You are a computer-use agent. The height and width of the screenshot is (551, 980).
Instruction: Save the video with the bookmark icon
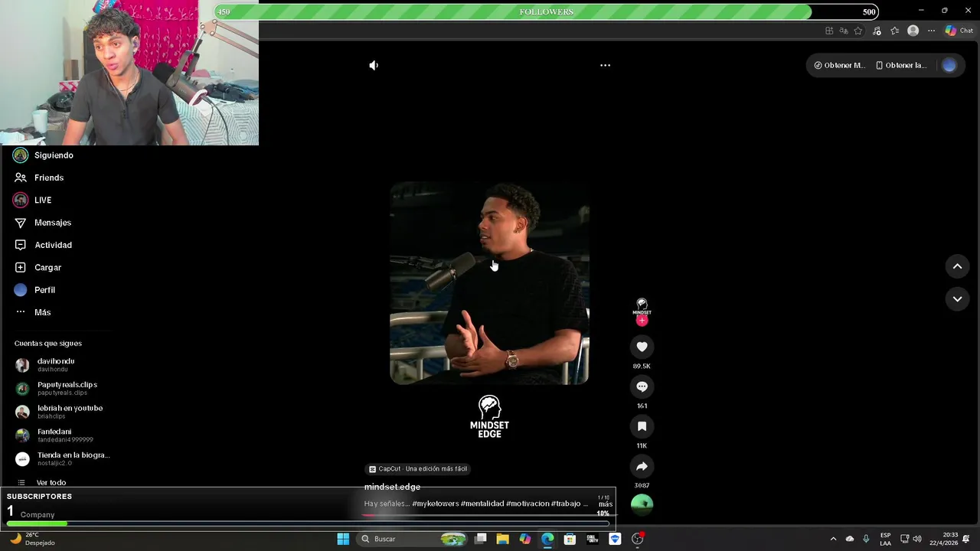(642, 427)
